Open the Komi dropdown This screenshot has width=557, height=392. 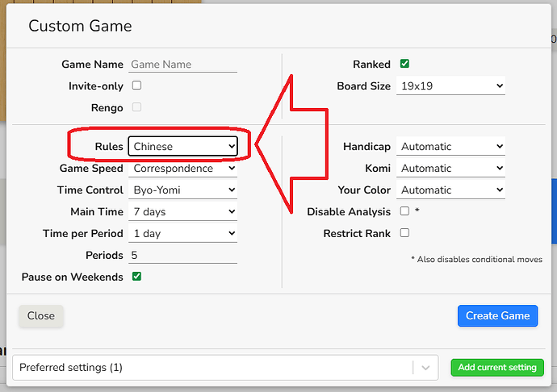click(x=450, y=169)
